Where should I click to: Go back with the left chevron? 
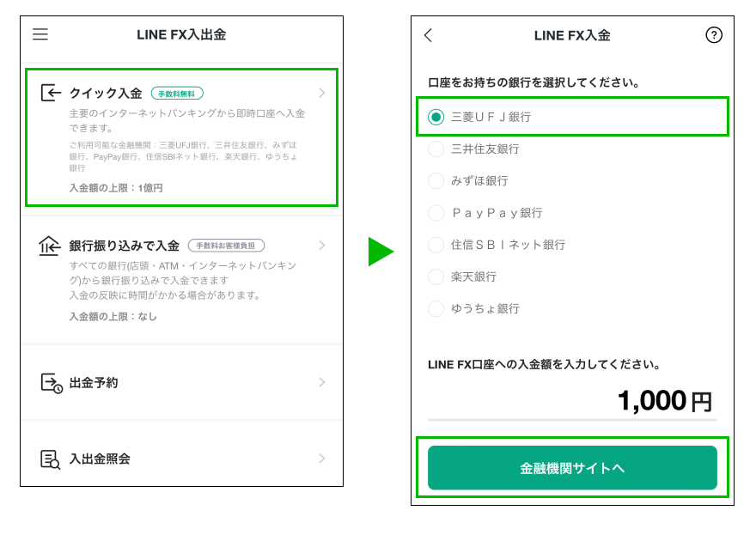click(428, 35)
